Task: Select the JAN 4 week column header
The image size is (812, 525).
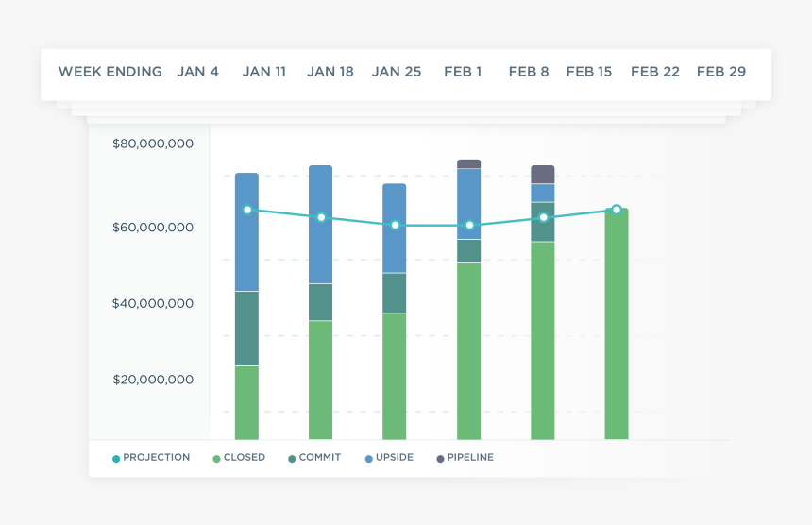Action: [x=197, y=72]
